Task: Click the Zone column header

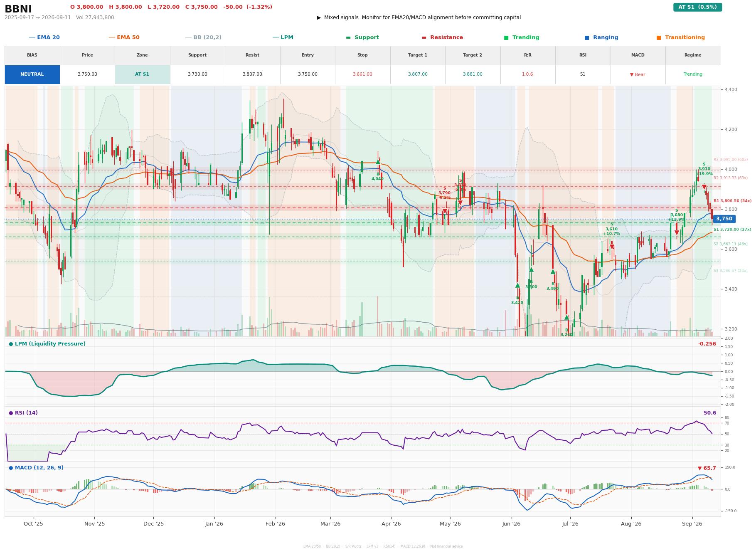Action: point(142,55)
